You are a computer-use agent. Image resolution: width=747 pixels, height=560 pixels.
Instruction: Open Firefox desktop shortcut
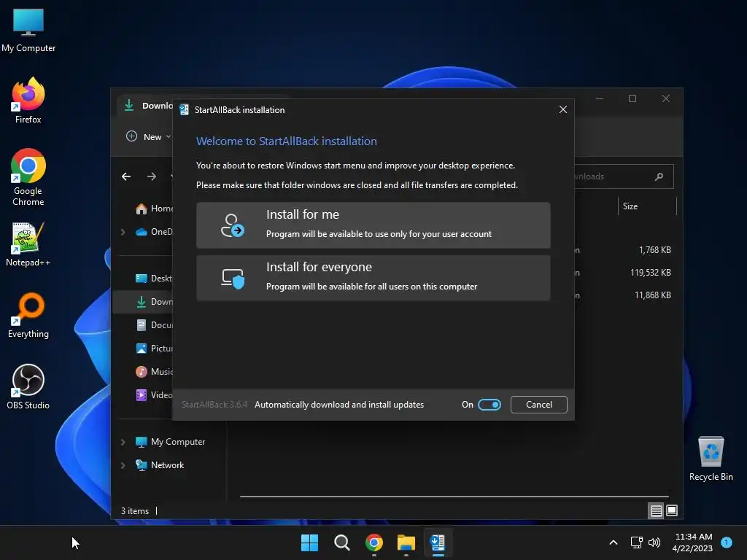click(28, 101)
